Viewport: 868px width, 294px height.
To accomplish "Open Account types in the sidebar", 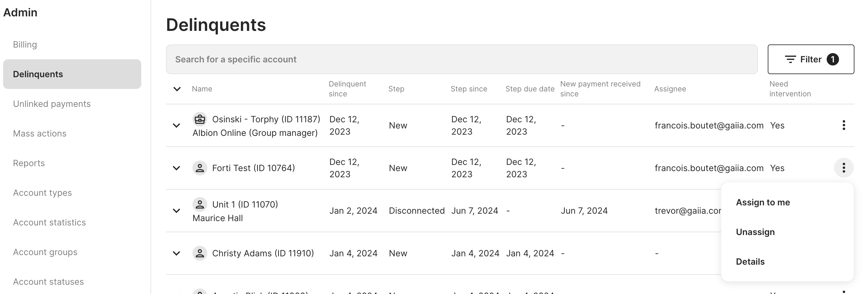I will [72, 193].
